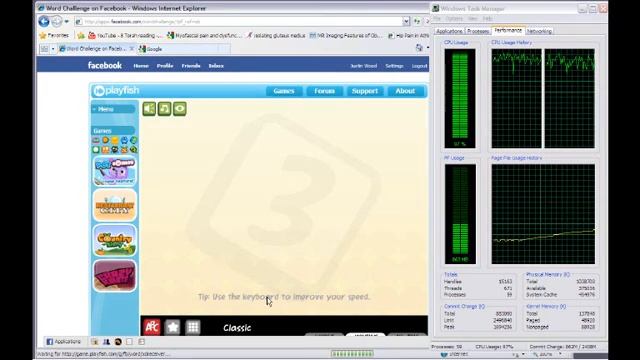Open Task Manager File menu
The image size is (640, 360).
[x=437, y=18]
